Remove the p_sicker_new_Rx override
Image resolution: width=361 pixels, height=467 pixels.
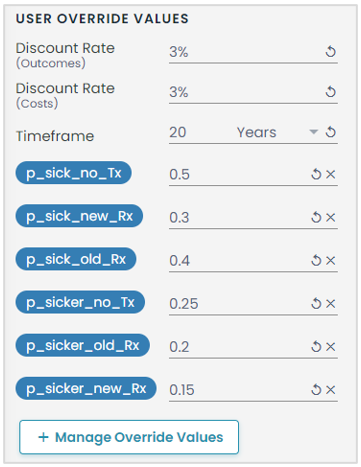pyautogui.click(x=330, y=390)
